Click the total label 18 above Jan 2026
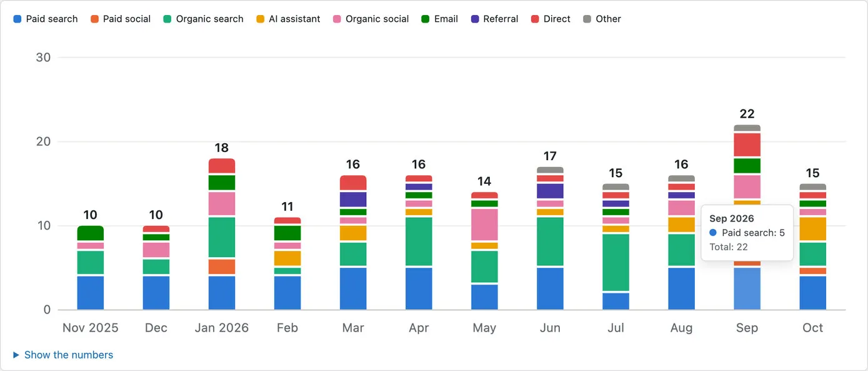 pos(222,148)
